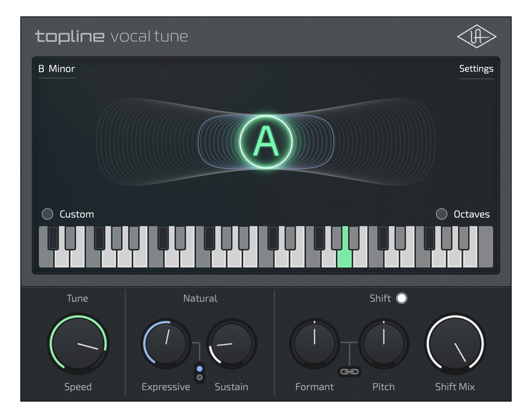
Task: Click the Speed label
Action: pyautogui.click(x=78, y=387)
